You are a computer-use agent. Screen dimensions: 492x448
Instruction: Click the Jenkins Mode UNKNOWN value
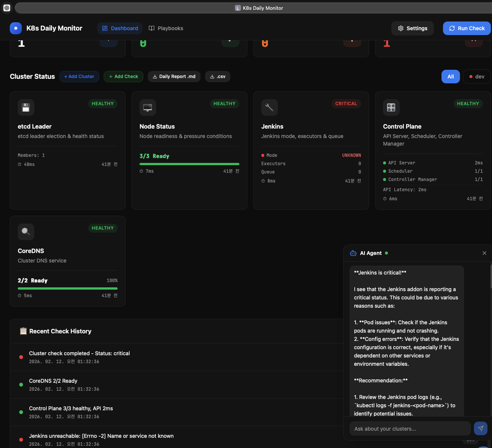351,155
